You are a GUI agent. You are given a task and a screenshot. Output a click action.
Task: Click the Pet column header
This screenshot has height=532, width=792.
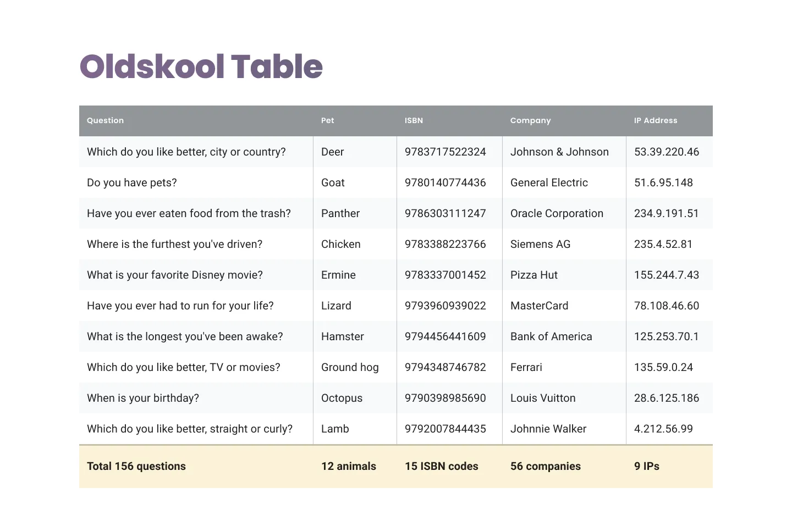(x=328, y=120)
